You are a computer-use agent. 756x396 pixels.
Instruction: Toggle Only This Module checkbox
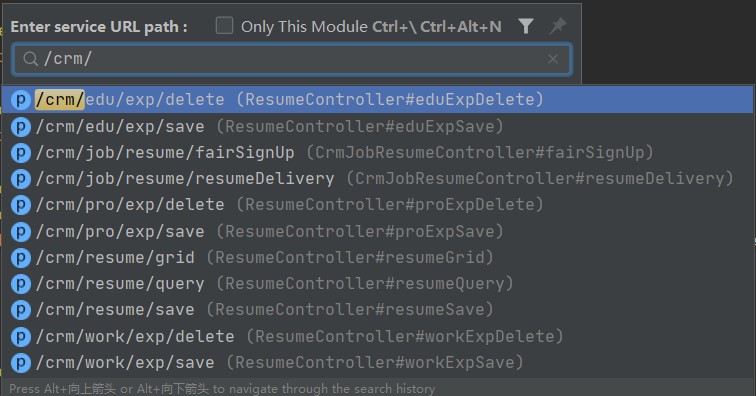[224, 26]
